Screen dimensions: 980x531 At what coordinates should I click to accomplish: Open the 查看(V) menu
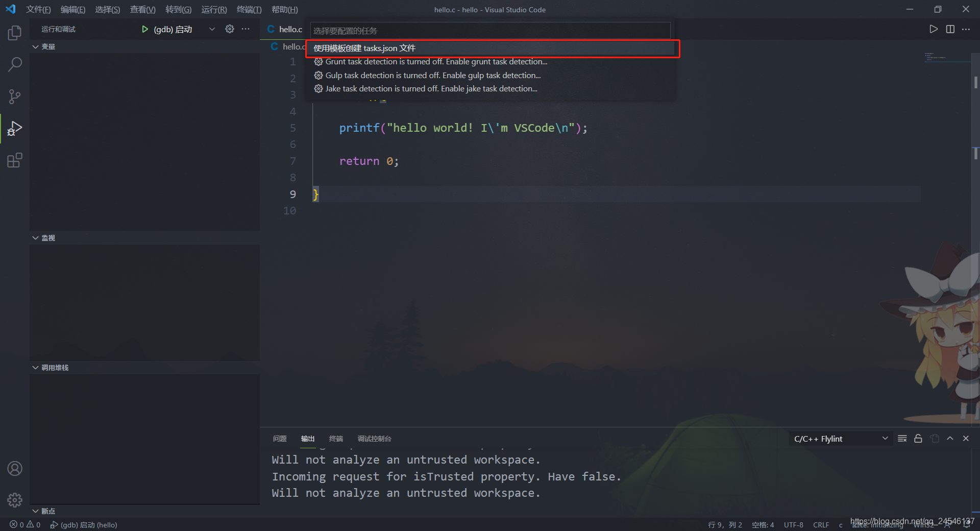point(143,9)
